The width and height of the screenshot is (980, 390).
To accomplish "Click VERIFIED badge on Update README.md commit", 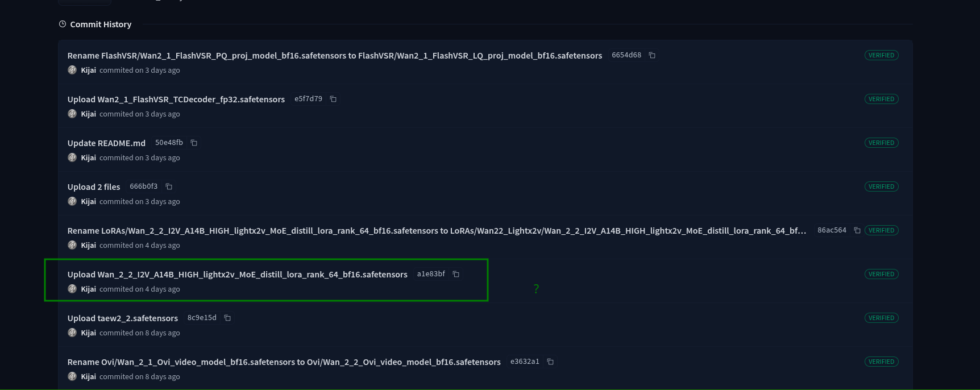I will (x=881, y=143).
